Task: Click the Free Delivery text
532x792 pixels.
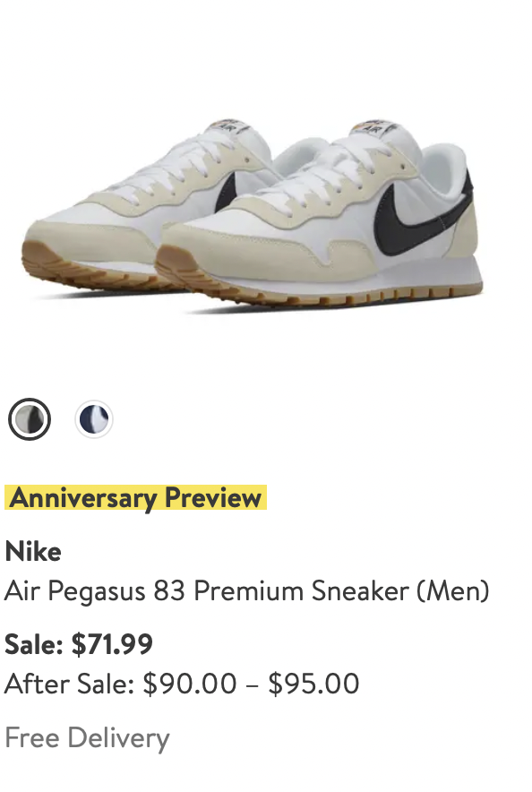Action: [87, 738]
